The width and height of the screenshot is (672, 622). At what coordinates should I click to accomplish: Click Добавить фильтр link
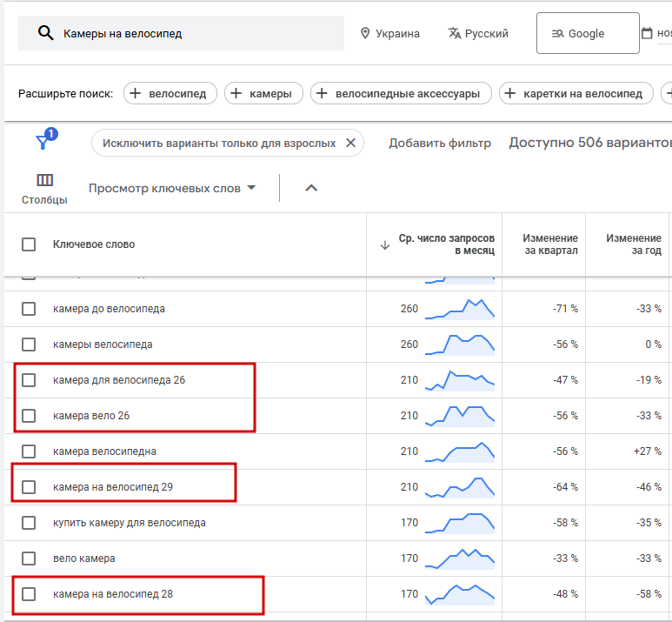(440, 143)
